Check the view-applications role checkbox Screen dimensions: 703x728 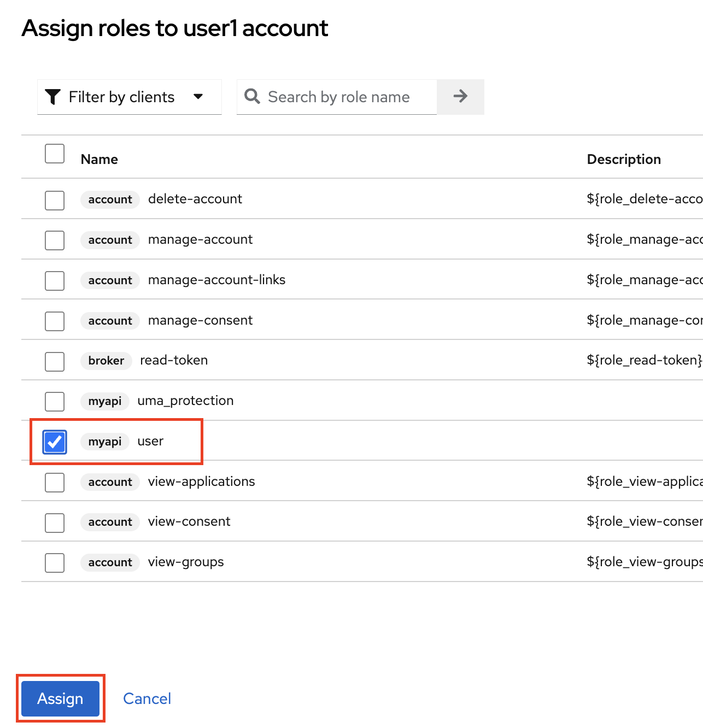55,483
